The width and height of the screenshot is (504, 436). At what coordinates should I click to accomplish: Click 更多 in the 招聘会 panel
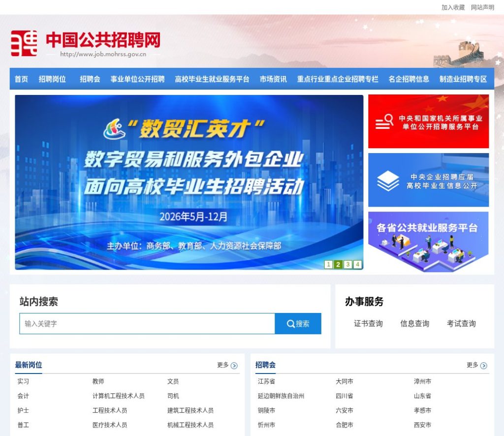(x=472, y=365)
